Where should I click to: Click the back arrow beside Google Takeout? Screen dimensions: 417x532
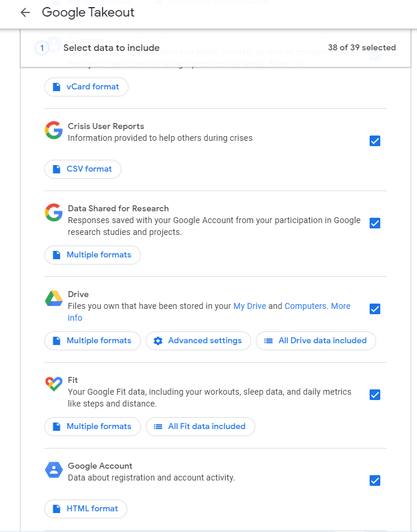25,12
